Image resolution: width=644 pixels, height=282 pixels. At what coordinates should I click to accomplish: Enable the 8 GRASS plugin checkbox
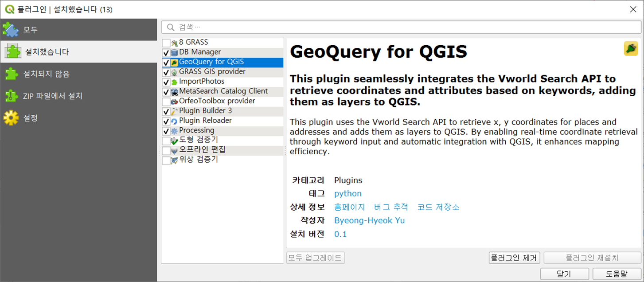[166, 43]
